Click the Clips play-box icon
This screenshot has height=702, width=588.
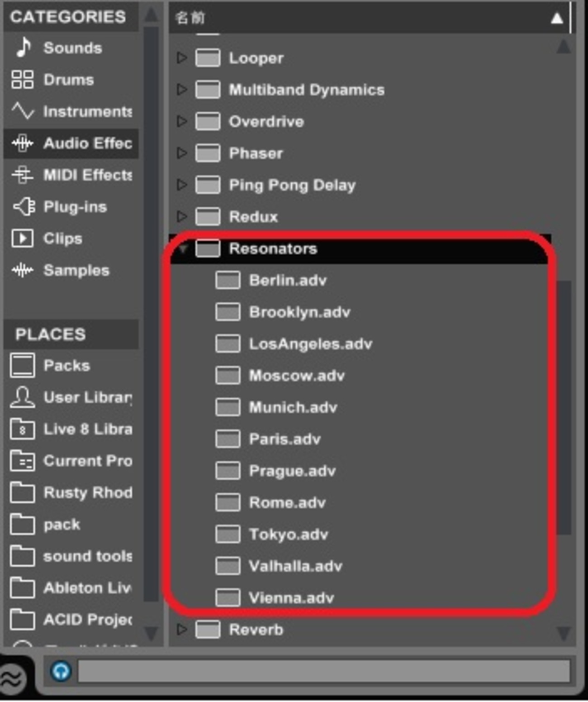(x=22, y=239)
